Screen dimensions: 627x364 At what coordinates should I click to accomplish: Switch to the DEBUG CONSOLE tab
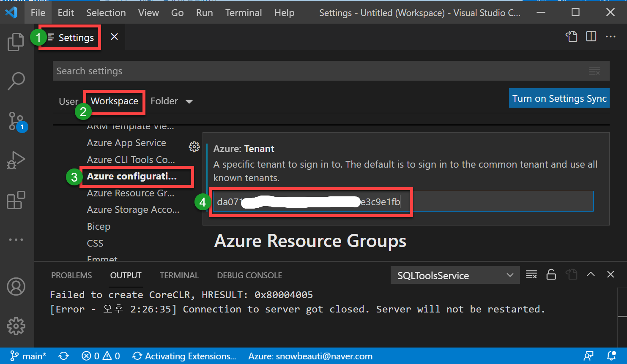[x=249, y=275]
